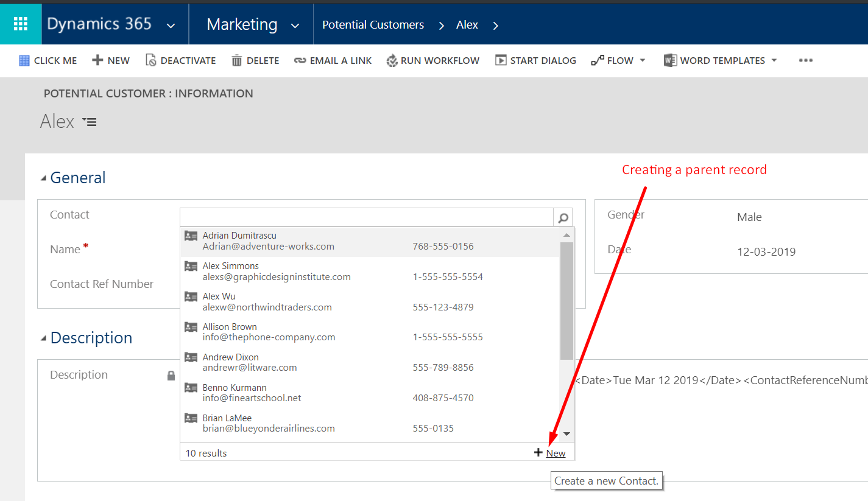This screenshot has width=868, height=501.
Task: Click the Delete trash can icon
Action: (x=236, y=61)
